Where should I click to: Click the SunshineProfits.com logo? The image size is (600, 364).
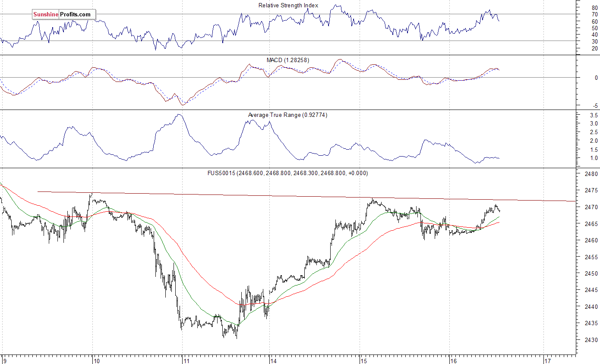point(63,15)
